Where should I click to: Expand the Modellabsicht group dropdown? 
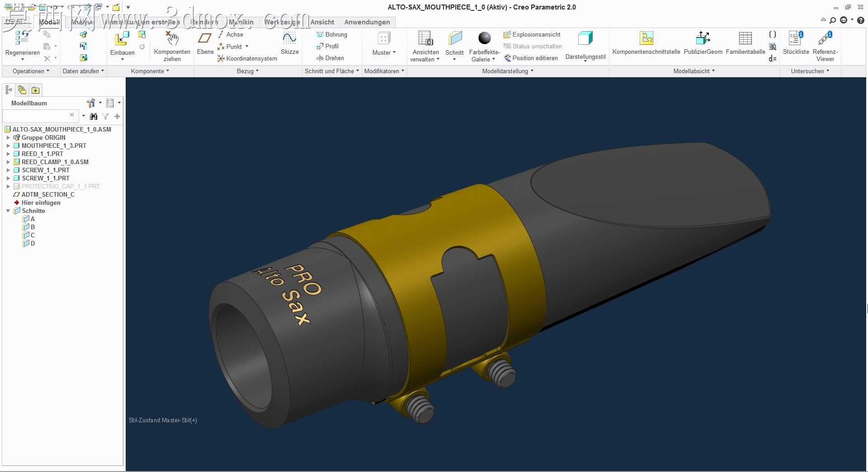694,71
